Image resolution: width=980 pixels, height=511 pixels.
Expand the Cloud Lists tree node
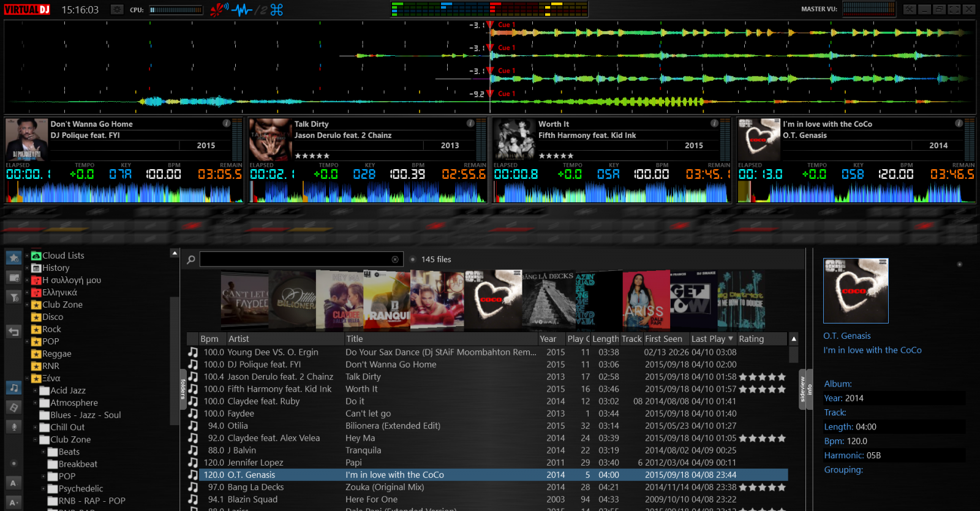[x=27, y=255]
